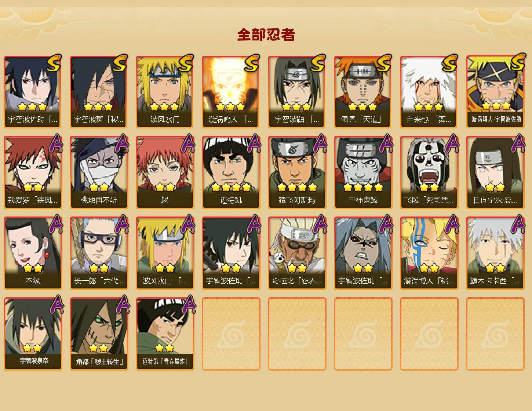Open the 迈特凯 four-star card

(231, 172)
